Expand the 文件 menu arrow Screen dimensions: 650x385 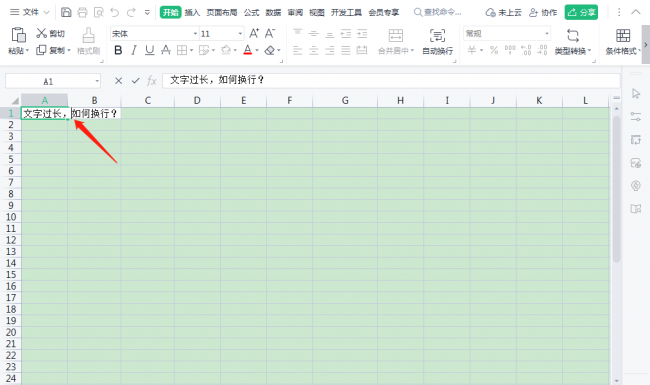46,12
